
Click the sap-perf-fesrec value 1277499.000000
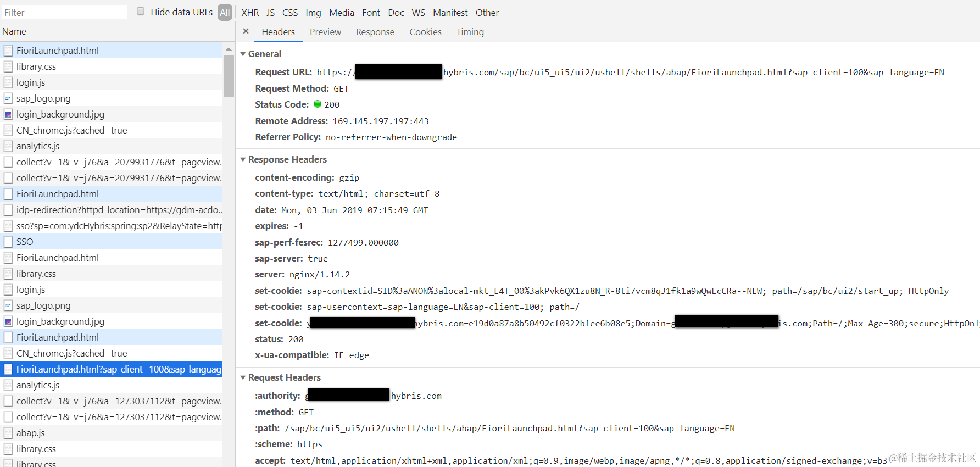pyautogui.click(x=363, y=243)
